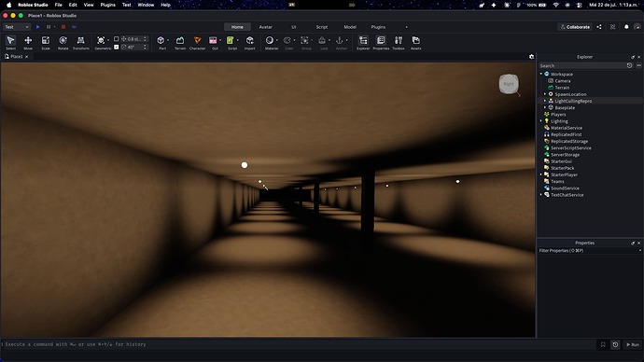Open the Material picker
This screenshot has height=362, width=644.
270,40
